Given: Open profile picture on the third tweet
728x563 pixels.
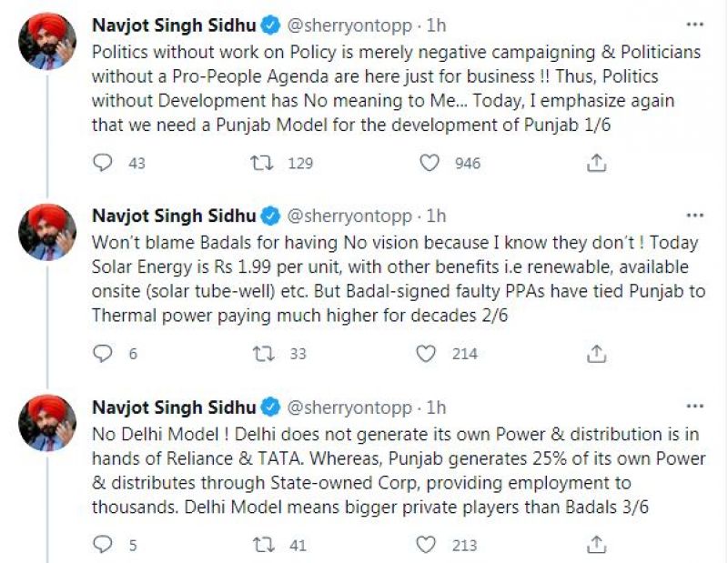Looking at the screenshot, I should [x=49, y=420].
